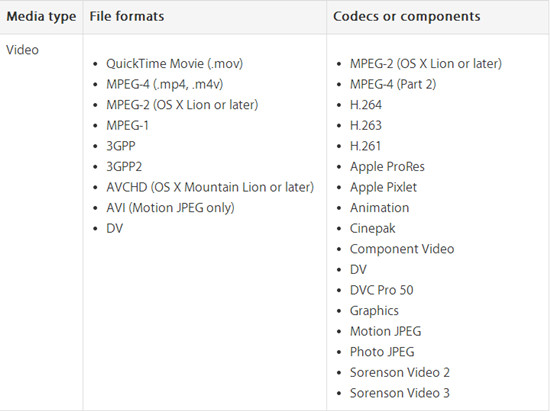The image size is (550, 411).
Task: Click Apple Pixlet in codecs column
Action: [x=383, y=188]
